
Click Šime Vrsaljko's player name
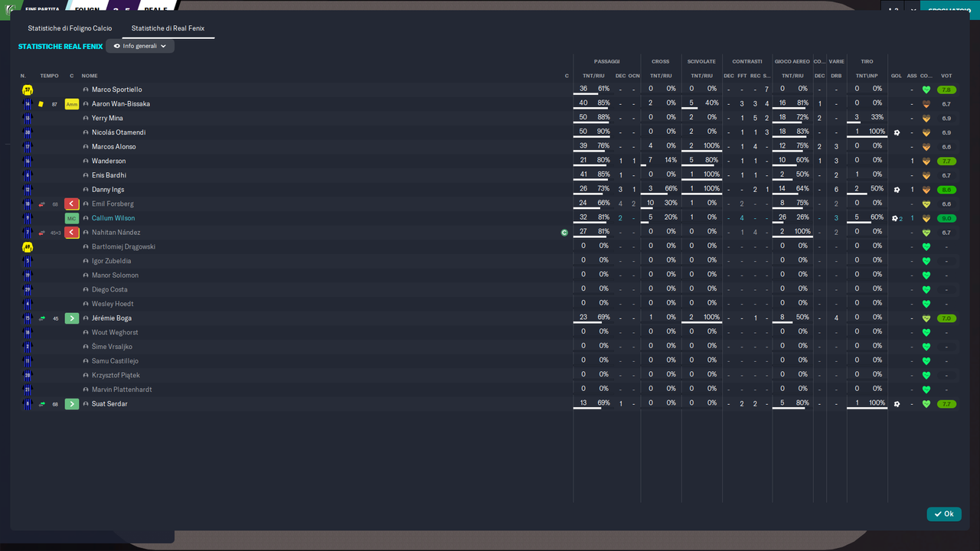tap(112, 347)
